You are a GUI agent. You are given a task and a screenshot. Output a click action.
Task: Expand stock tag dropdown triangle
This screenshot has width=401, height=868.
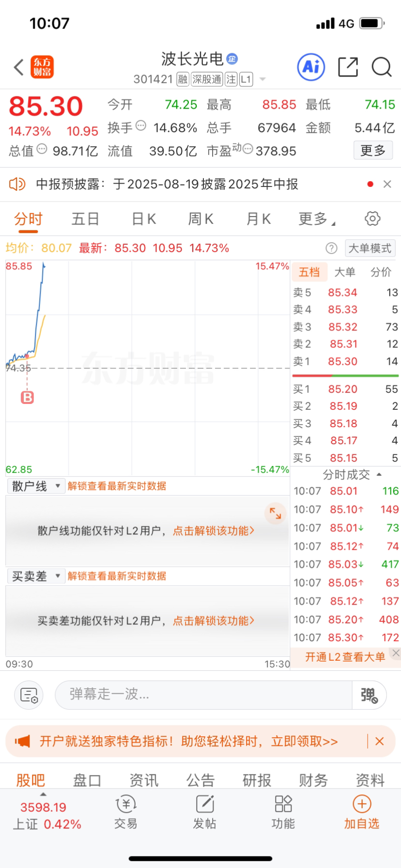(262, 79)
